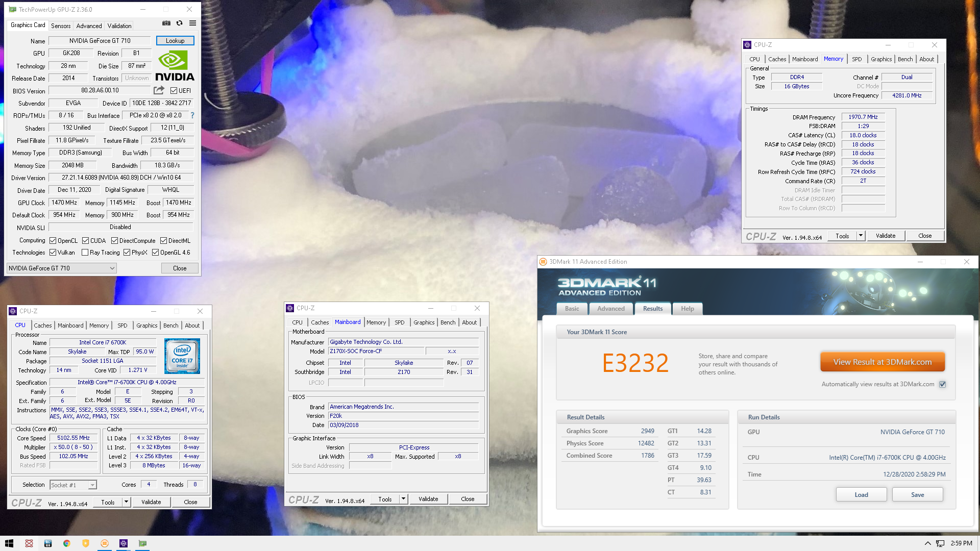
Task: Click the mainboard model Z170X-SOC Force-CF
Action: coord(376,352)
